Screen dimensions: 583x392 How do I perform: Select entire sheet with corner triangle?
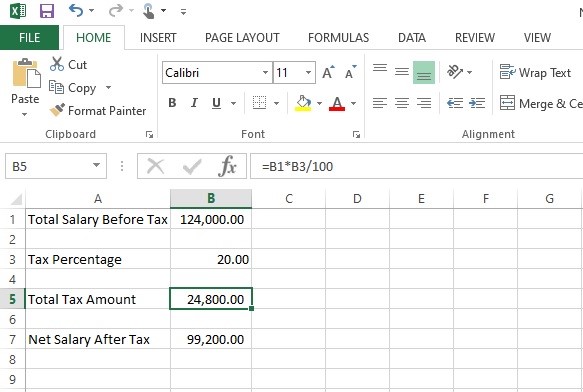coord(16,199)
